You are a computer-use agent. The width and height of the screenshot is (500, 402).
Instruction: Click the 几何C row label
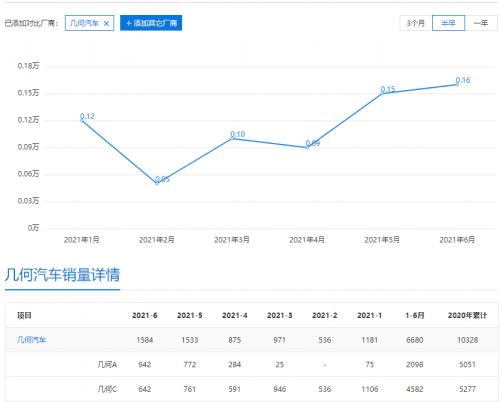107,389
